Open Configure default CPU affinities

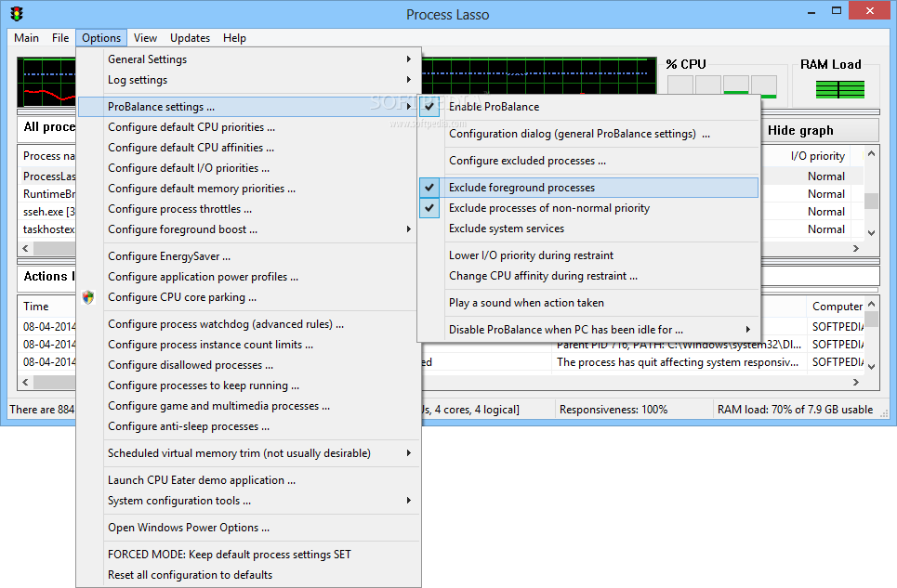(x=249, y=148)
